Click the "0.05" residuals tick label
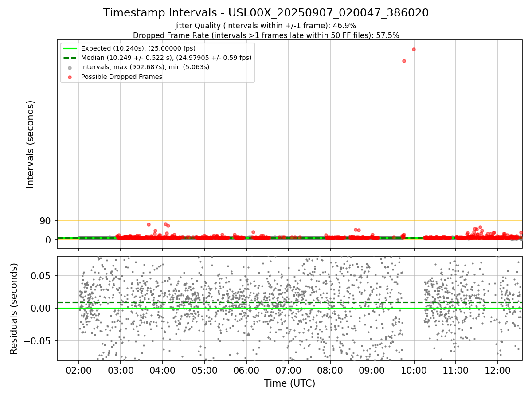The image size is (532, 399). click(42, 276)
